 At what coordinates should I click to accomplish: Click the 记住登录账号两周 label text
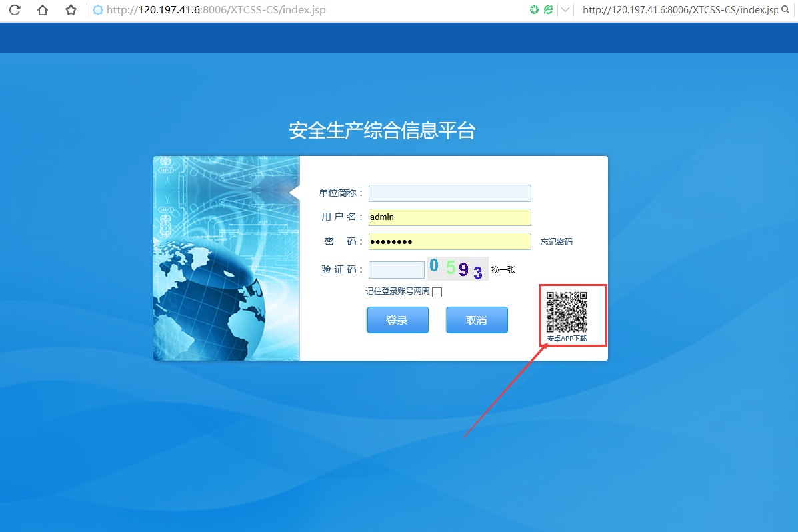pos(397,292)
